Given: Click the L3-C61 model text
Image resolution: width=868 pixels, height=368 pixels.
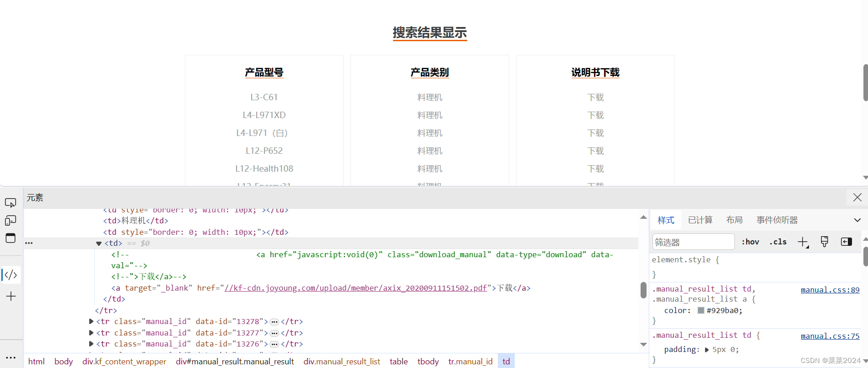Looking at the screenshot, I should coord(264,97).
